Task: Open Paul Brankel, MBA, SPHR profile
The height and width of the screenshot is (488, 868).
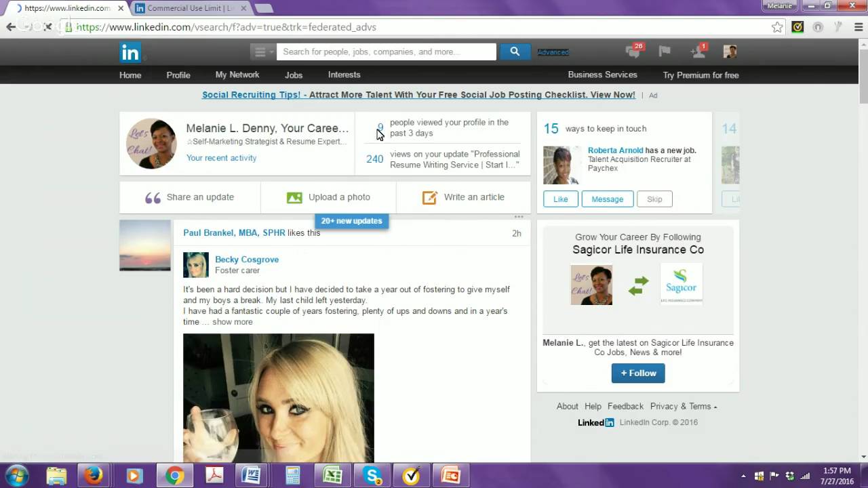Action: click(x=234, y=232)
